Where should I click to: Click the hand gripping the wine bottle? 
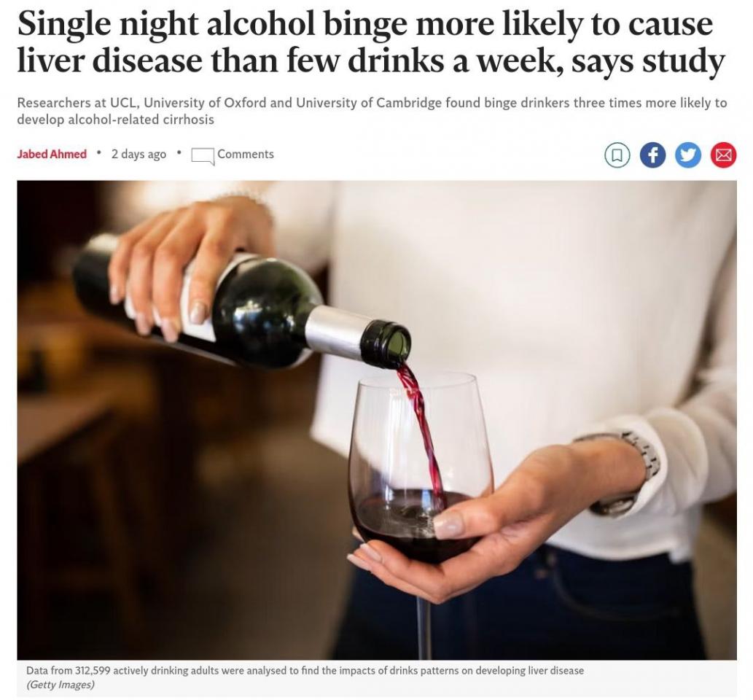coord(182,269)
